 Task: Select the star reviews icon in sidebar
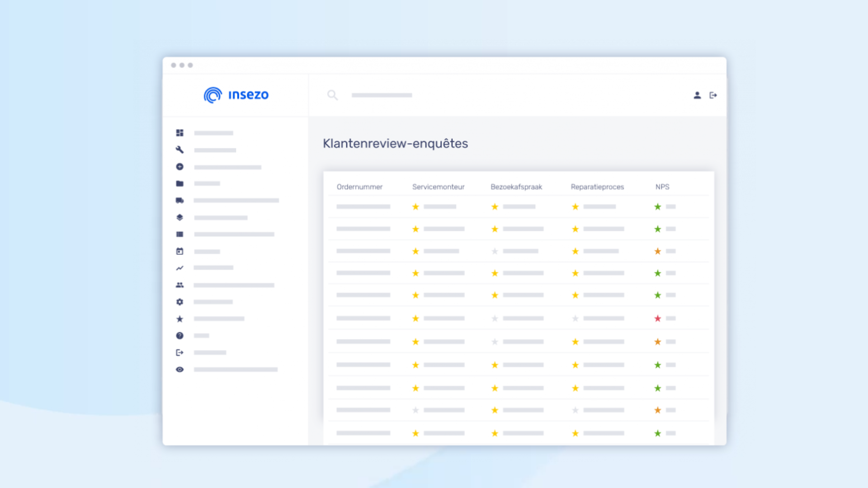179,319
